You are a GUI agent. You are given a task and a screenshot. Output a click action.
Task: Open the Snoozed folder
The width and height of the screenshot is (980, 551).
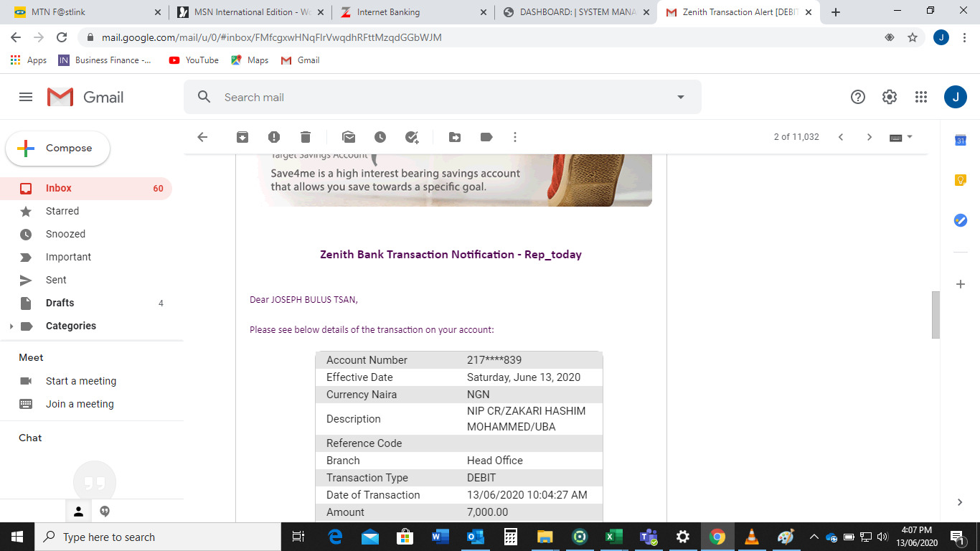tap(86, 235)
